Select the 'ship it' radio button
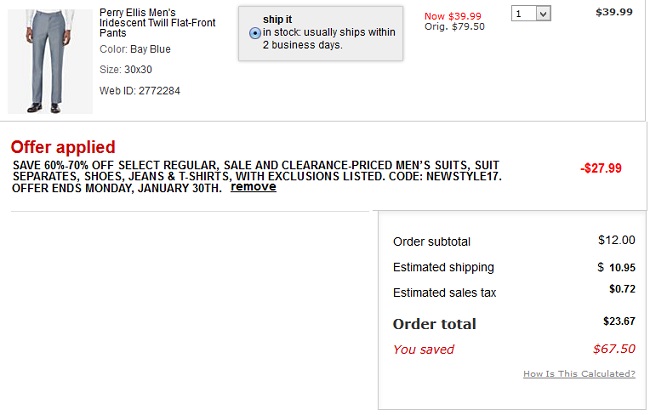The height and width of the screenshot is (415, 650). [x=255, y=33]
